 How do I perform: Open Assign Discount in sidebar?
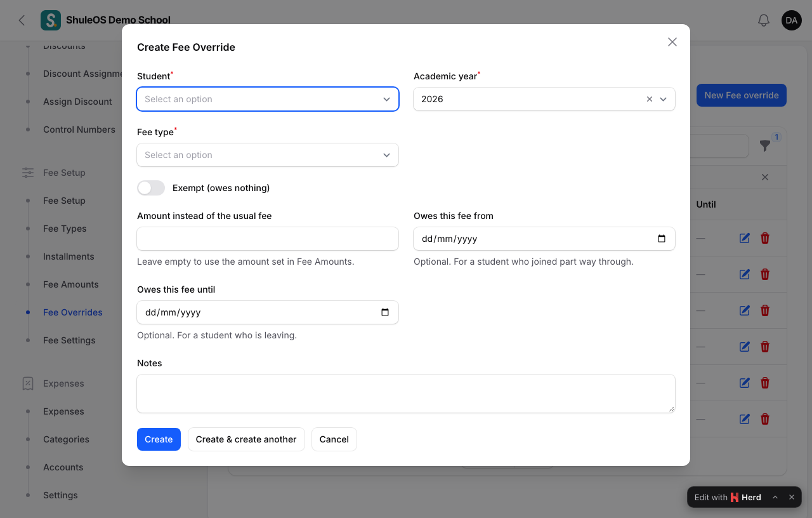(77, 102)
